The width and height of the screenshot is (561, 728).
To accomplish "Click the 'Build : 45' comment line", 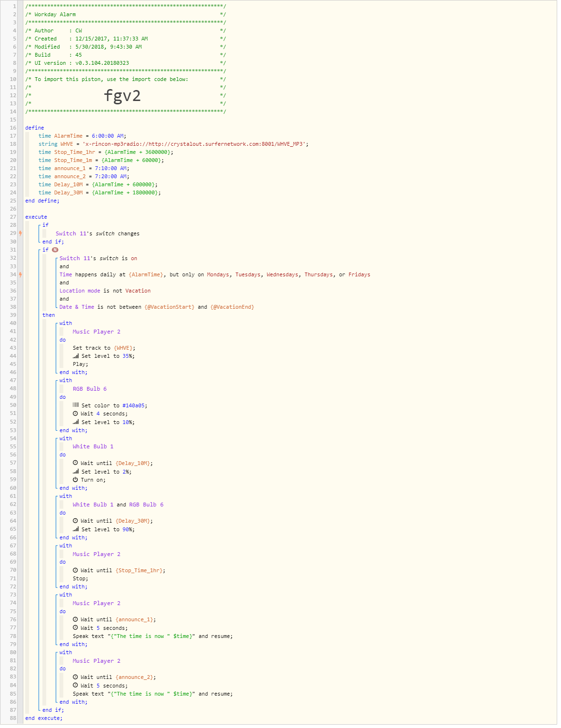I will (x=53, y=55).
